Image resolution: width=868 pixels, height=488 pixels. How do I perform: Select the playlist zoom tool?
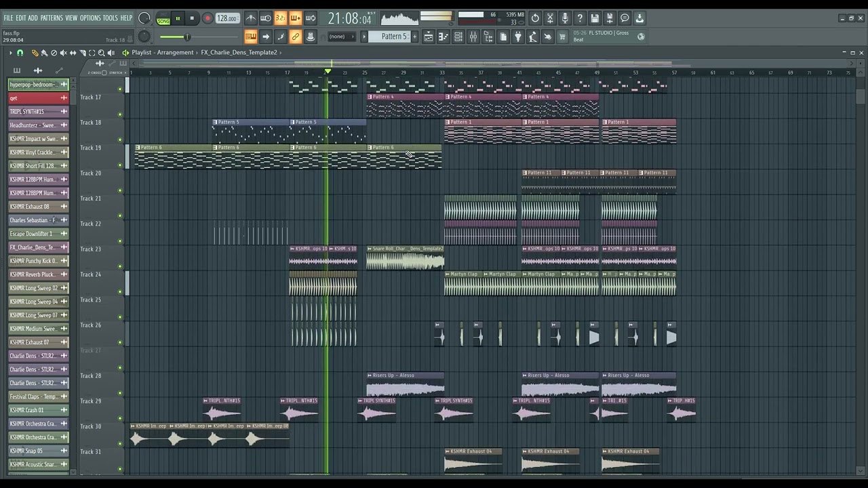click(102, 53)
